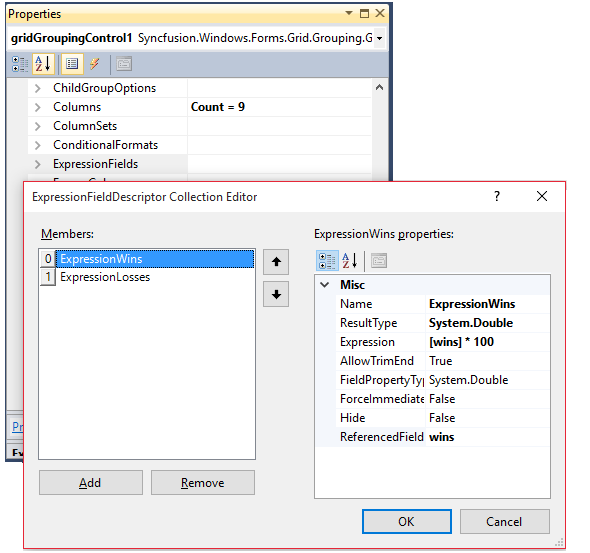Collapse the Misc category
Screen dimensions: 590x553
click(x=325, y=285)
